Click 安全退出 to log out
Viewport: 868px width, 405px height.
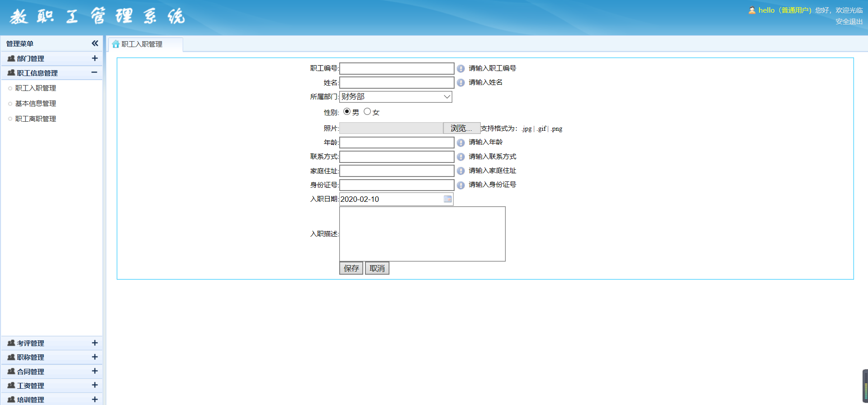(849, 21)
